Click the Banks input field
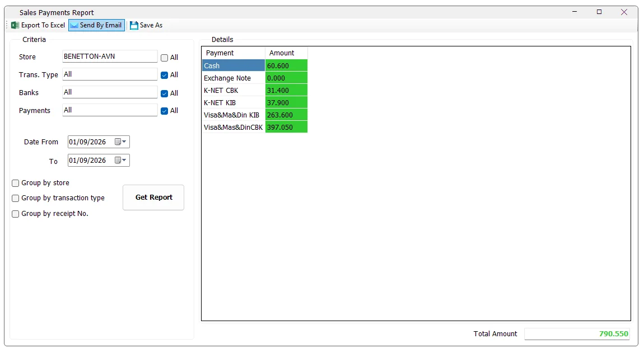The image size is (644, 353). click(x=110, y=92)
